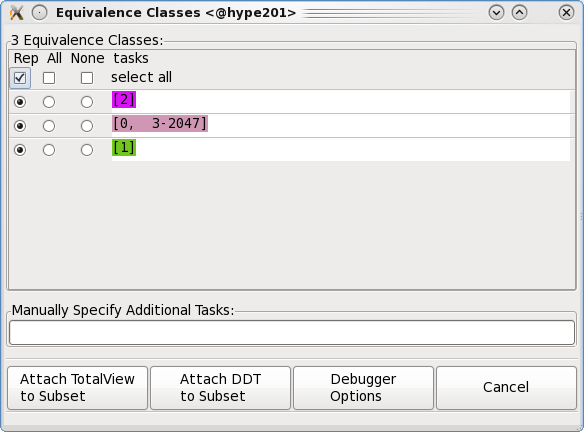The width and height of the screenshot is (584, 432).
Task: Select None radio for task [2]
Action: tap(87, 102)
